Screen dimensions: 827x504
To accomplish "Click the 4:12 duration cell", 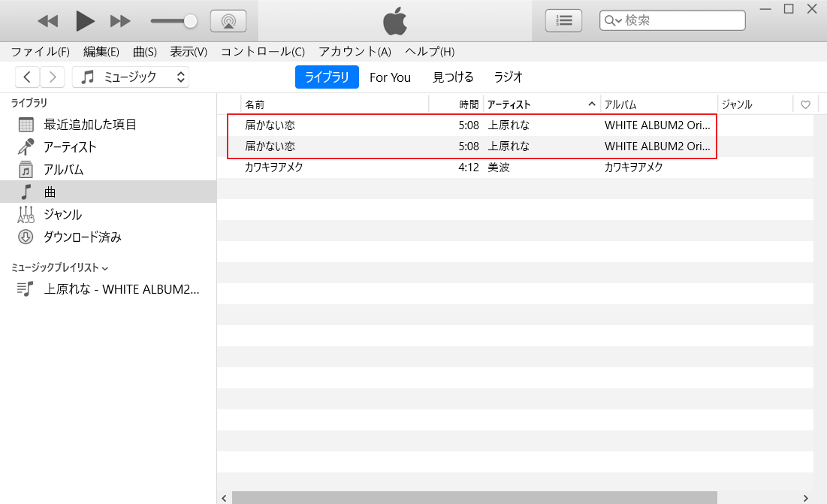I will tap(469, 167).
